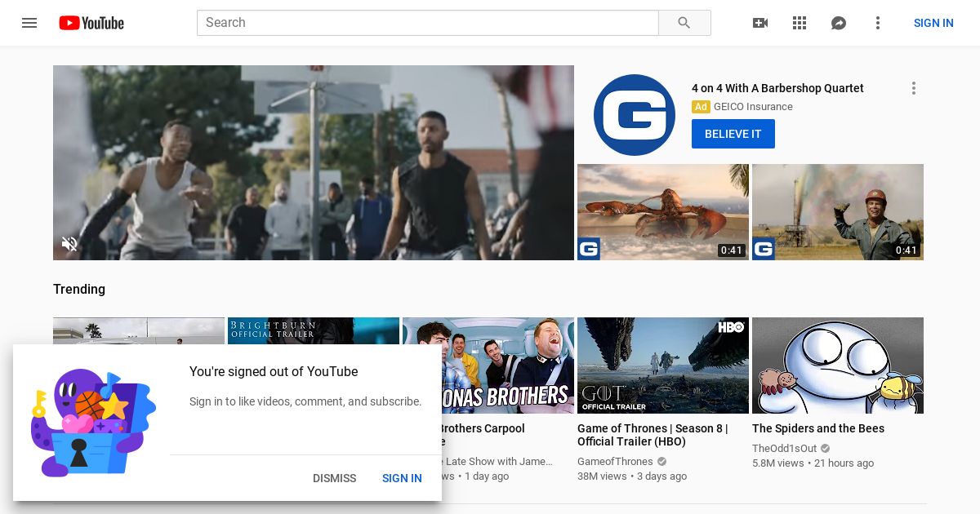This screenshot has height=514, width=980.
Task: Click GEICO Insurance advertiser name
Action: [x=753, y=107]
